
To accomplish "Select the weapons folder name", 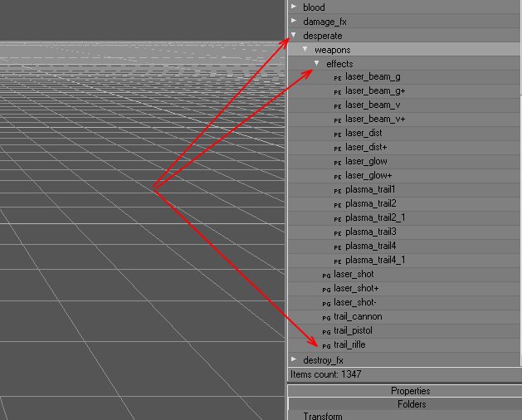I will point(333,50).
